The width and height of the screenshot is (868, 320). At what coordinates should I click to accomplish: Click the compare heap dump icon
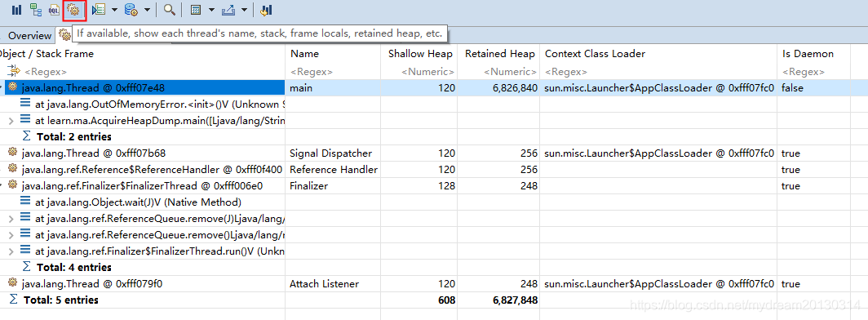(x=266, y=10)
